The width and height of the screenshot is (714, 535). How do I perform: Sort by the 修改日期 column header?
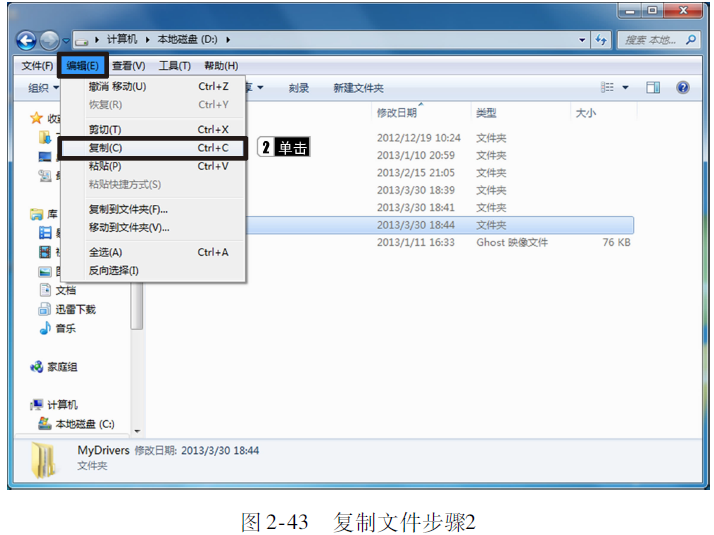(x=397, y=113)
